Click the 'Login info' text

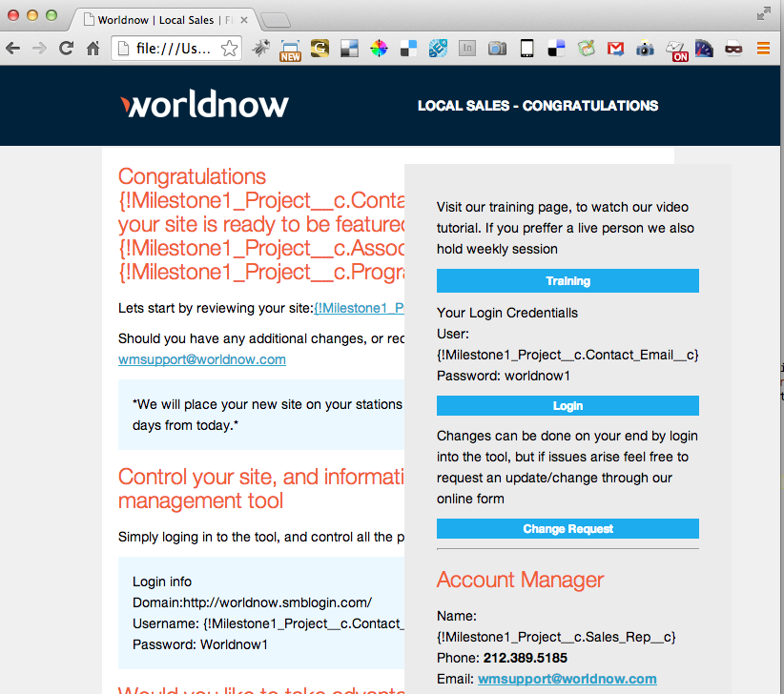[162, 582]
